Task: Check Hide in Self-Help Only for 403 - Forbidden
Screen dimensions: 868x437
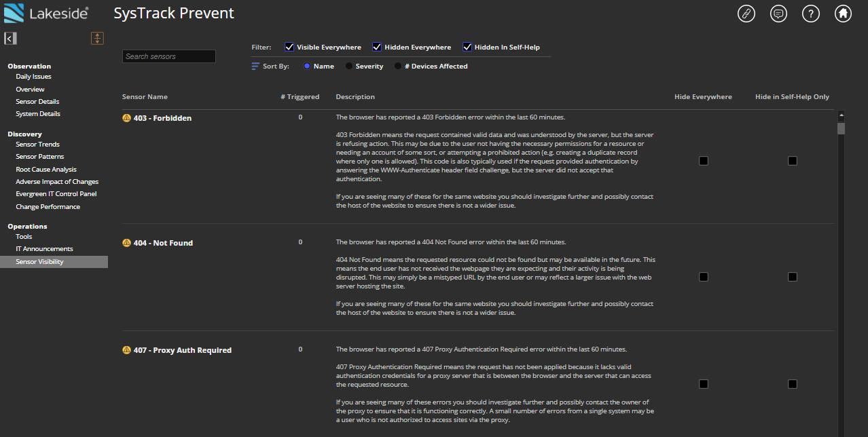Action: click(x=792, y=161)
